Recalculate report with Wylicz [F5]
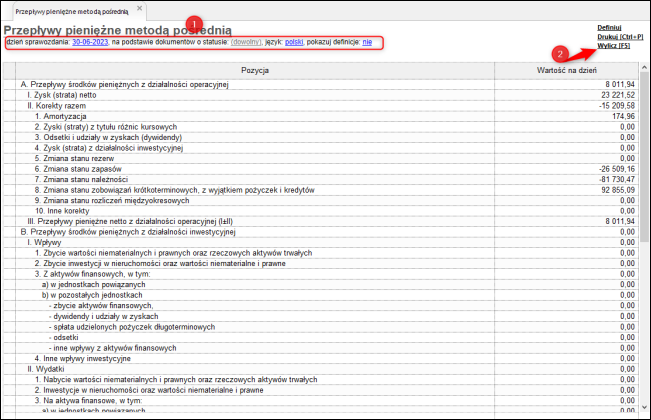 614,46
